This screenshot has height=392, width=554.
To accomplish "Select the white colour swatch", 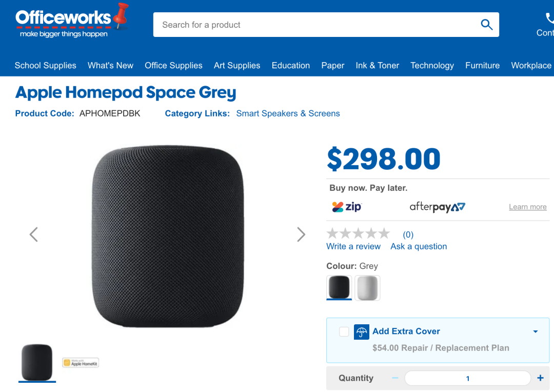I will tap(367, 288).
